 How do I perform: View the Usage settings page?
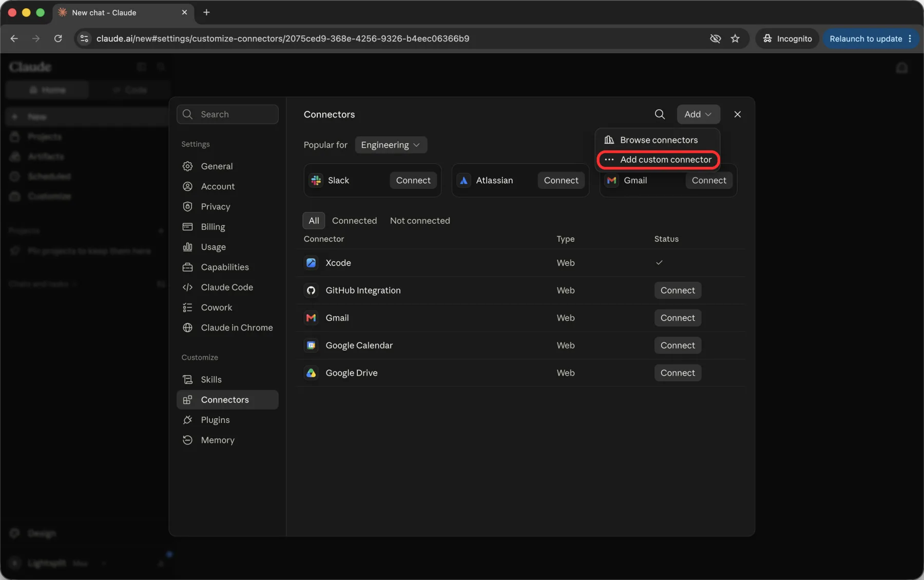click(x=227, y=247)
